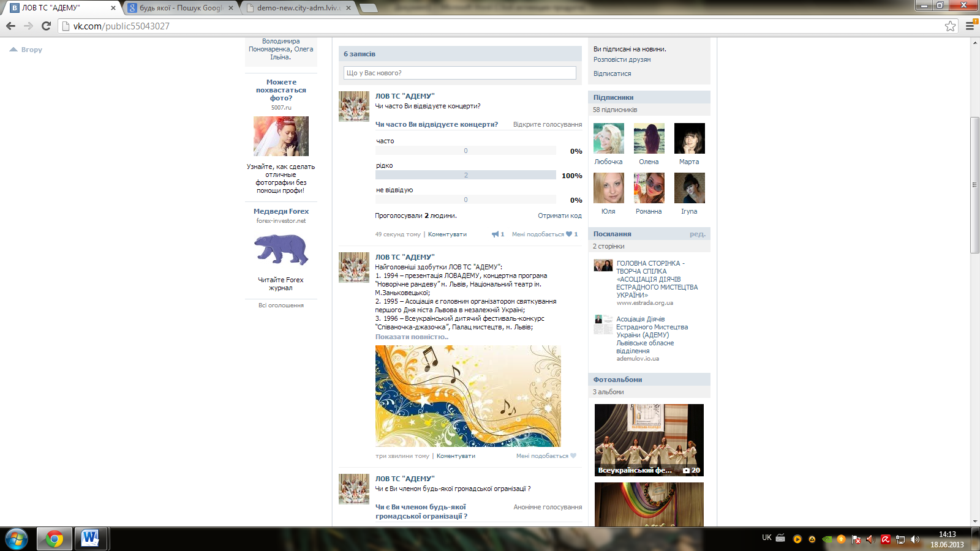980x551 pixels.
Task: Like the concerts poll post heart
Action: coord(569,234)
